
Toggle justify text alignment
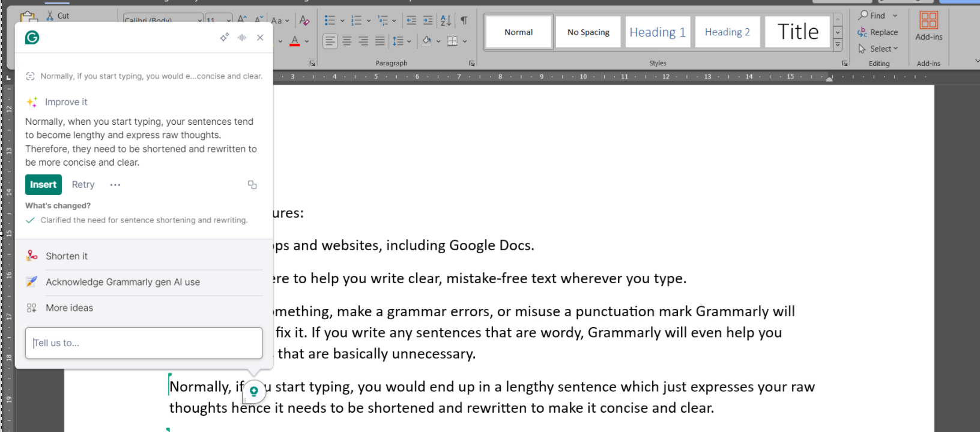[x=380, y=41]
